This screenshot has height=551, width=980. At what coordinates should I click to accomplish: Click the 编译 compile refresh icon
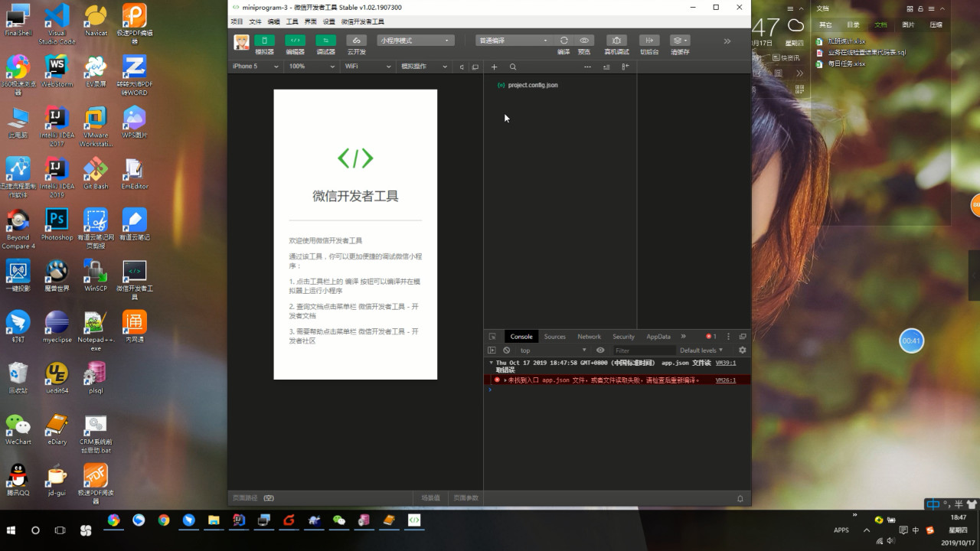click(x=563, y=41)
